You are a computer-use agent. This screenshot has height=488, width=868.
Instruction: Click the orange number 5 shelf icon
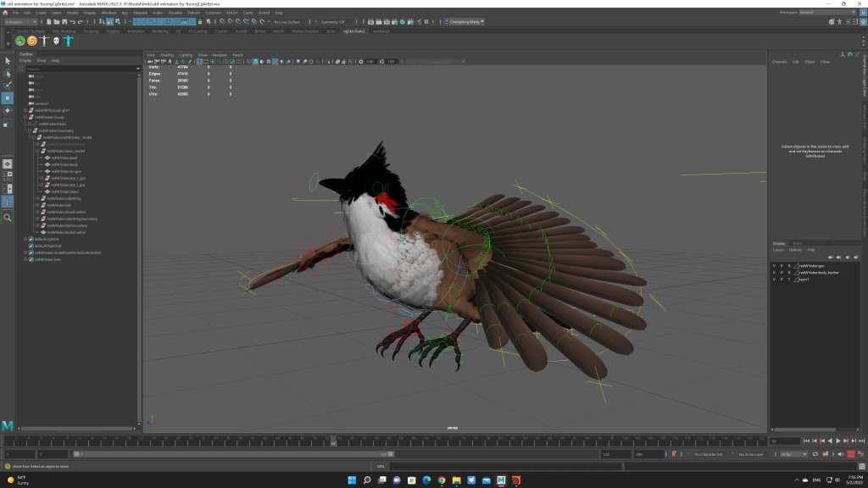click(32, 40)
